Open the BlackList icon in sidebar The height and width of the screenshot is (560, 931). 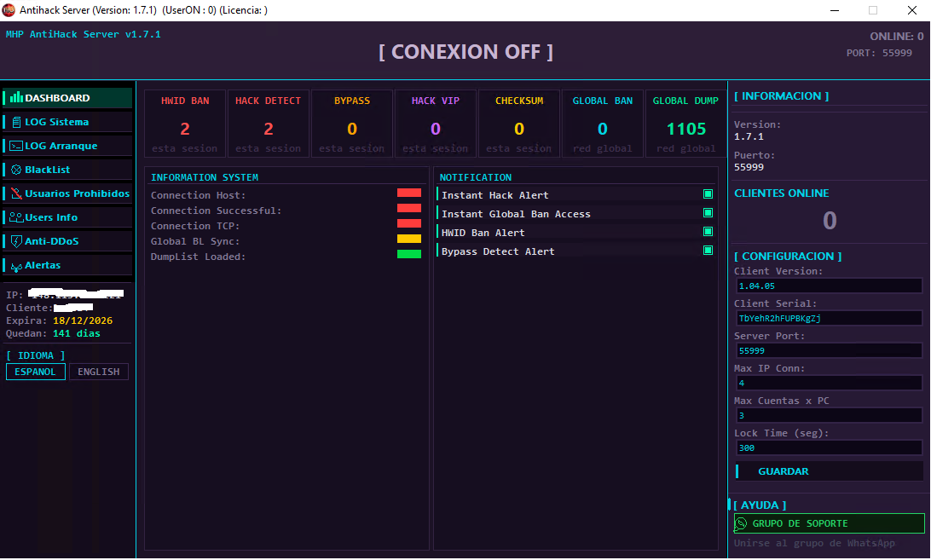[x=17, y=170]
